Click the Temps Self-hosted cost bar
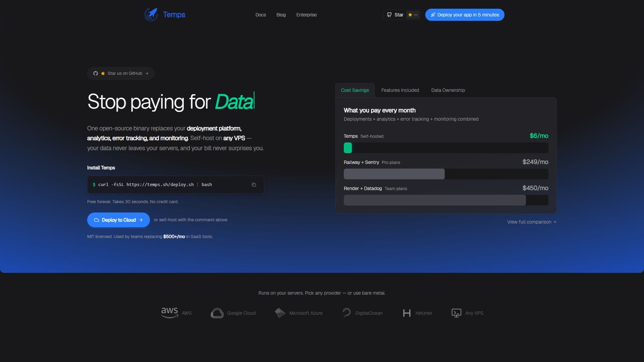Viewport: 644px width, 362px height. 446,148
